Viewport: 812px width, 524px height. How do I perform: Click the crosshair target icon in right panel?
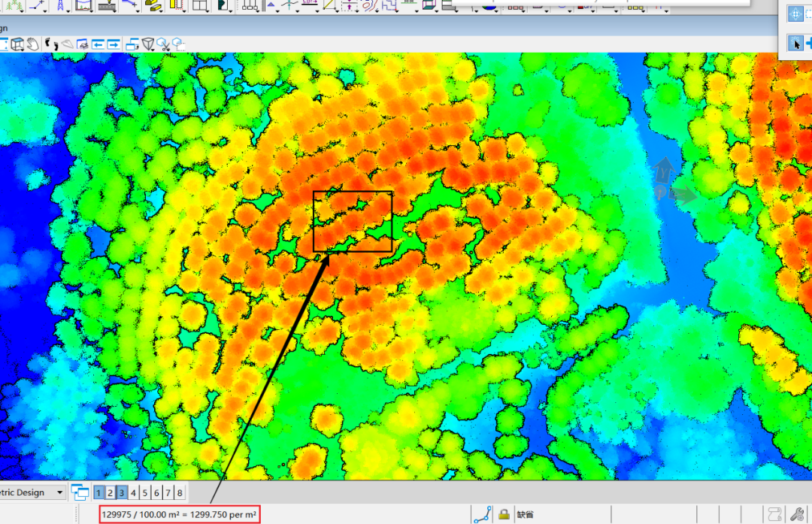tap(795, 14)
